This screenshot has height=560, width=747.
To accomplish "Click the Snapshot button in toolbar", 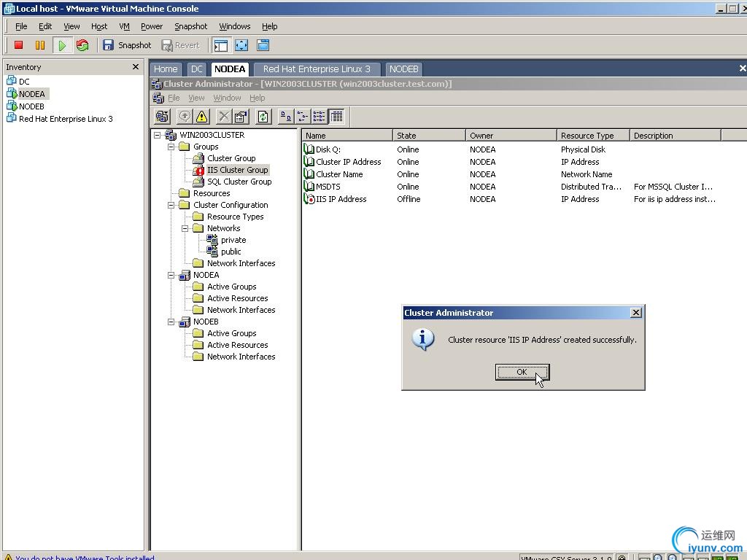I will click(127, 45).
